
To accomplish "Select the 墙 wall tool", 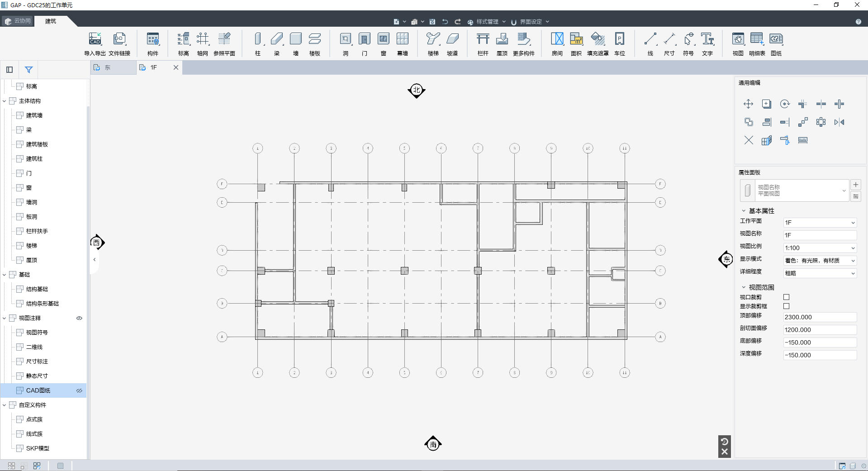I will [296, 44].
